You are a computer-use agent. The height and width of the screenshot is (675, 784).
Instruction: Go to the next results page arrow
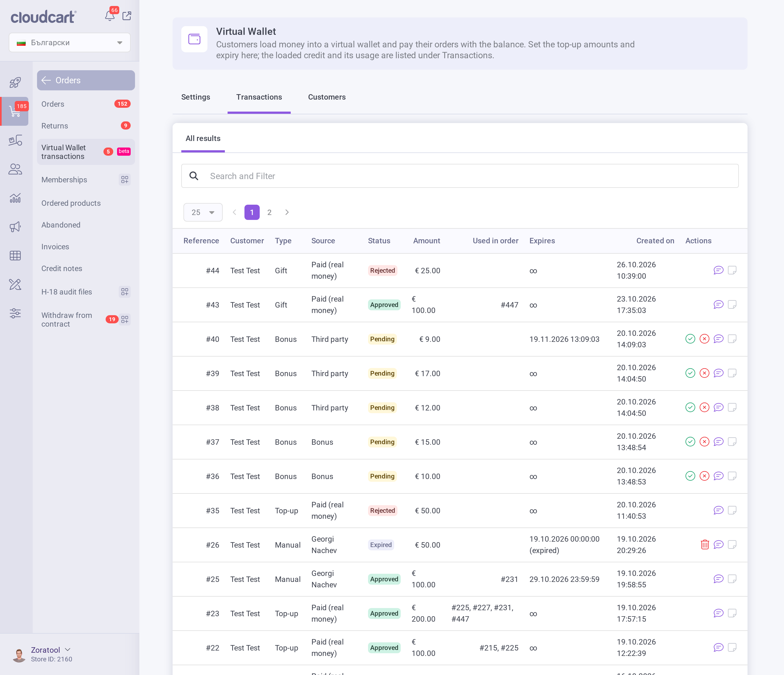[287, 212]
